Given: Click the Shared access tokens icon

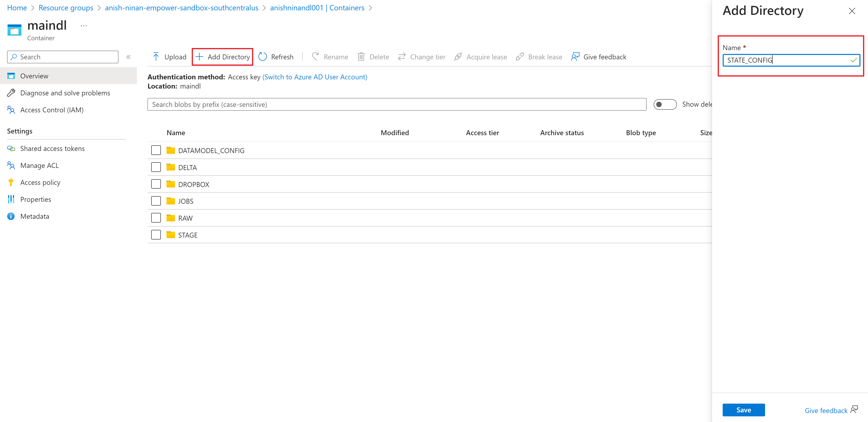Looking at the screenshot, I should tap(11, 149).
